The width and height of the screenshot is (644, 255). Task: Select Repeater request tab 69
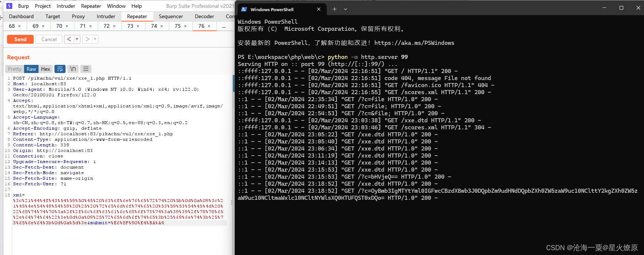[x=36, y=26]
